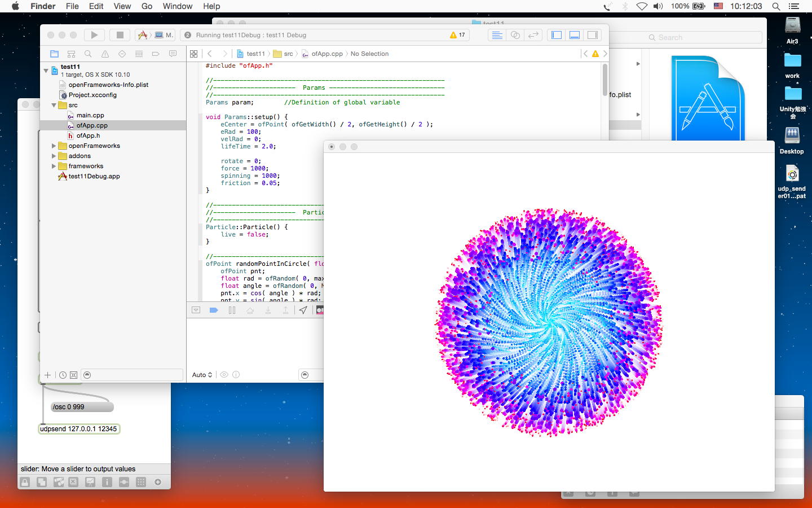Click the editor vertical scrollbar

(x=604, y=79)
